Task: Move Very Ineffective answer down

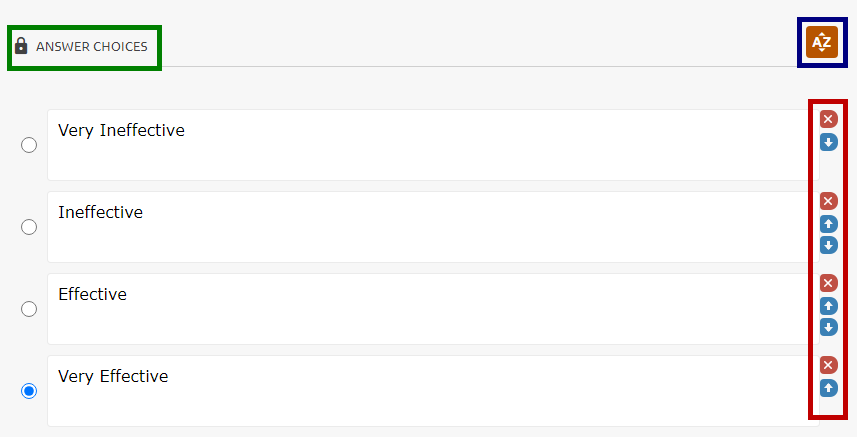Action: coord(828,143)
